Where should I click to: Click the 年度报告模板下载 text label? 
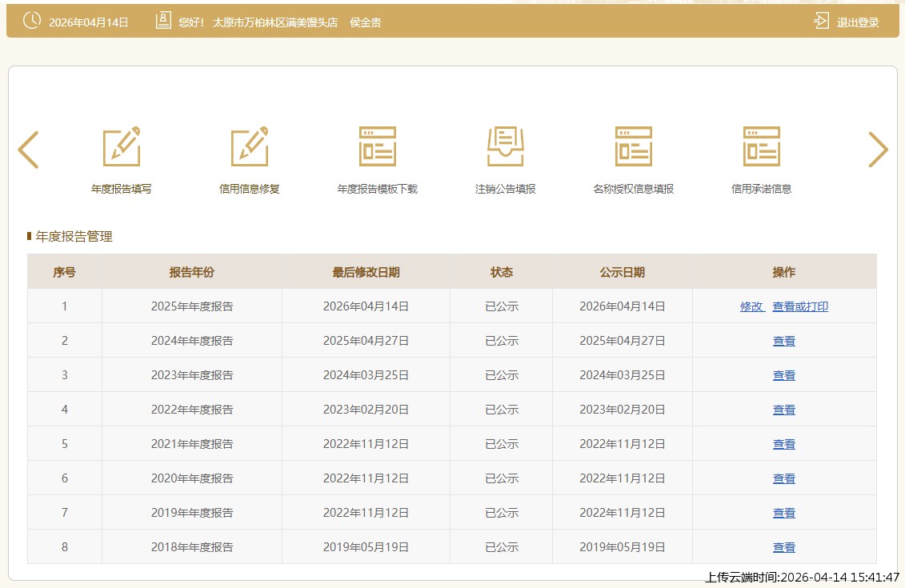coord(378,190)
